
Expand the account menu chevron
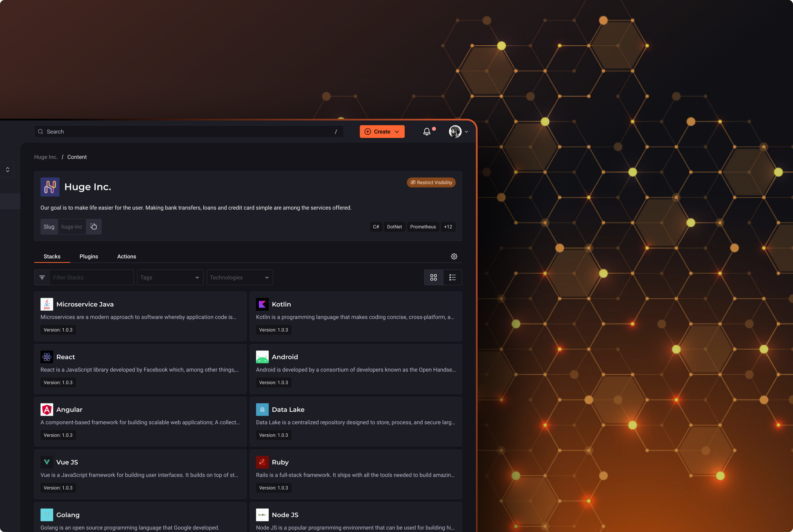[466, 132]
